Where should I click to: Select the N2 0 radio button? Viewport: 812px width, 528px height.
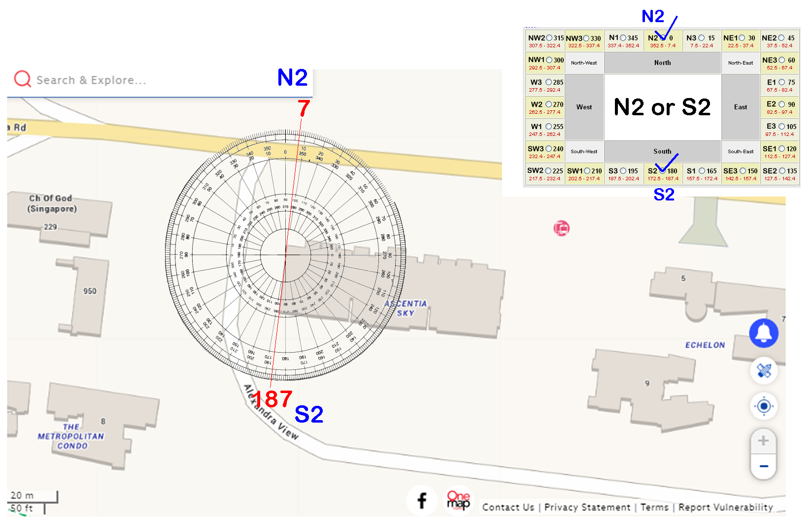(663, 38)
